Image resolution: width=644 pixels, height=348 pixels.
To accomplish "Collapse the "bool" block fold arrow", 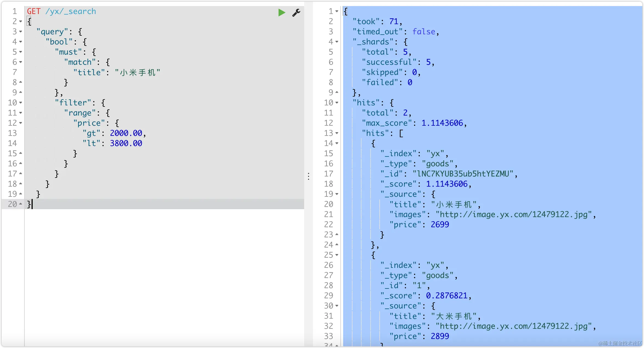I will [x=21, y=42].
